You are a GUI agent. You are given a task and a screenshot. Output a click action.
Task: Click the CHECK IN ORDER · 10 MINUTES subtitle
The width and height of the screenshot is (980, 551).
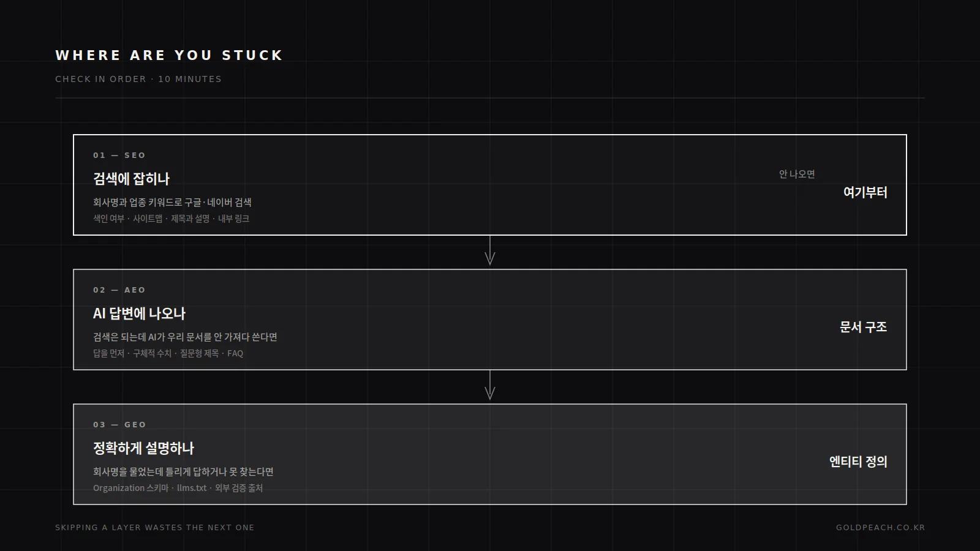[x=138, y=79]
